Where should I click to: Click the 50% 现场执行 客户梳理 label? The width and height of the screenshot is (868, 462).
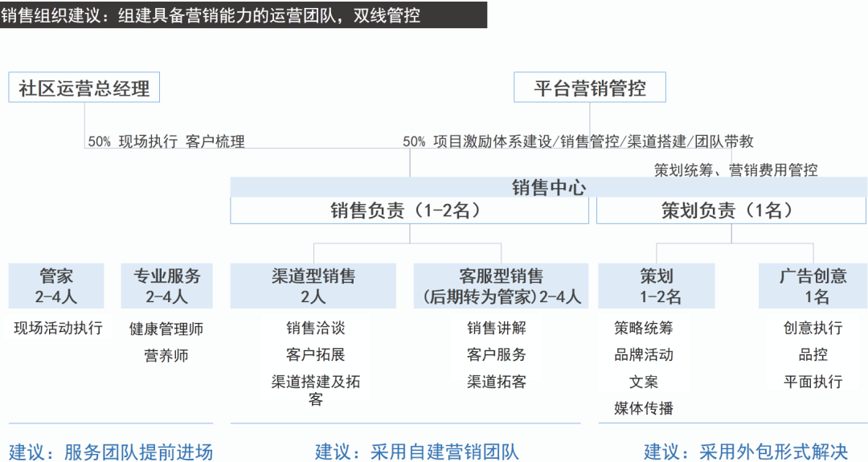pyautogui.click(x=166, y=141)
